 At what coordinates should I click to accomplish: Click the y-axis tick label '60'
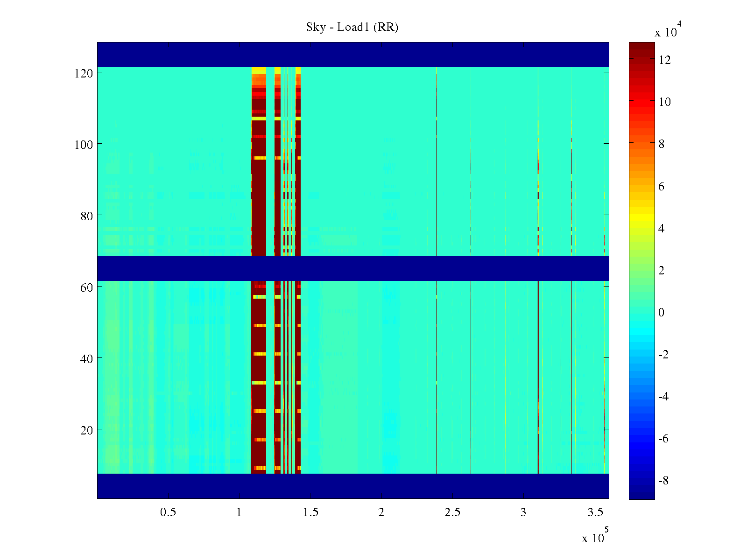87,287
